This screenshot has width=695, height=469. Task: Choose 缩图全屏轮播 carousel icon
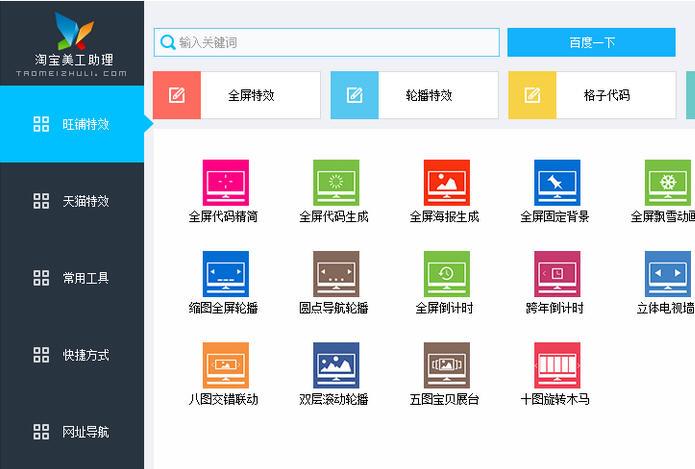[226, 274]
